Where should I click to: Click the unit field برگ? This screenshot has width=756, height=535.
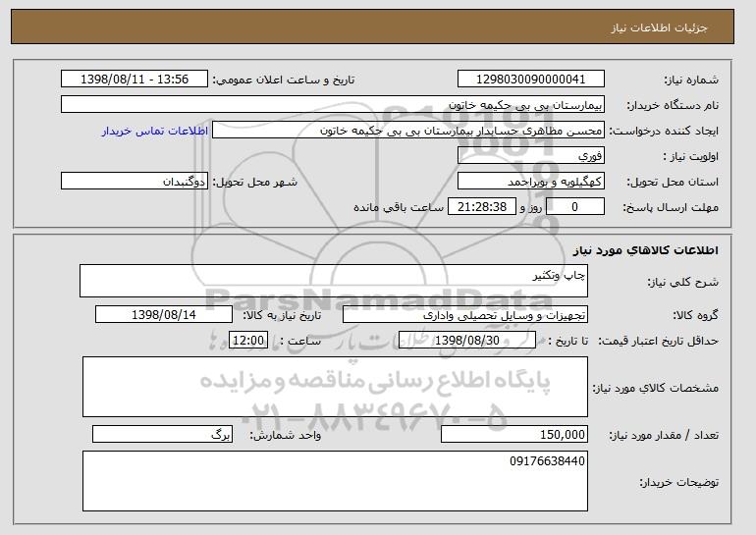162,434
